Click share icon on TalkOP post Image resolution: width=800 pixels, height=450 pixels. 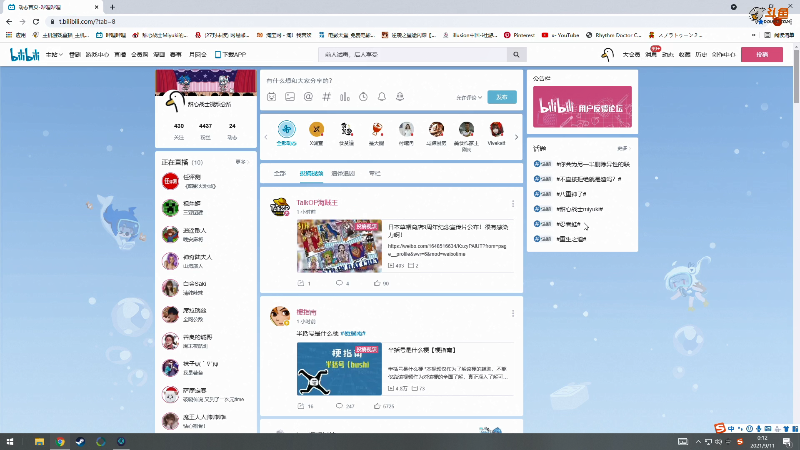(302, 283)
